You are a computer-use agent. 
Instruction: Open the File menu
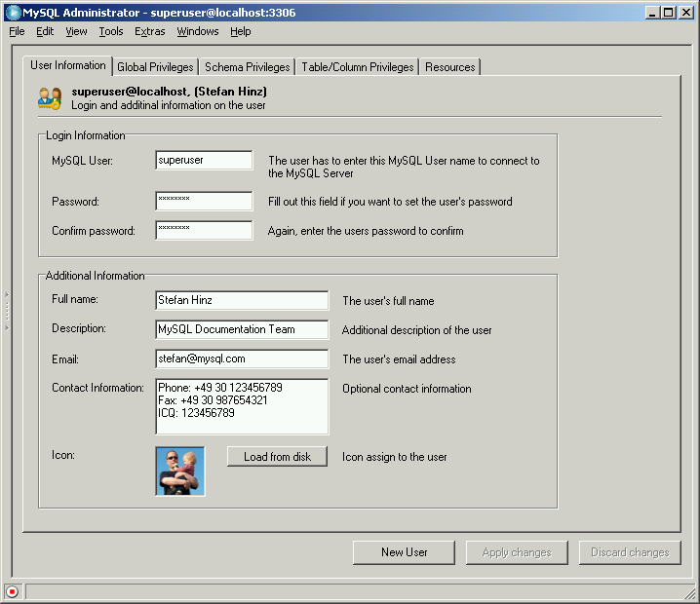coord(17,31)
